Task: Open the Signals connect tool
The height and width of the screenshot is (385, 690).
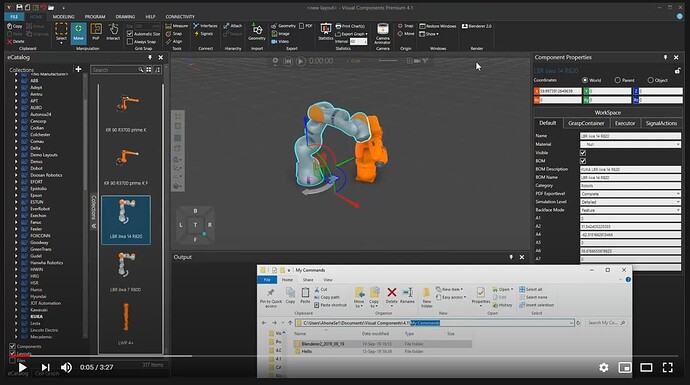Action: point(203,34)
